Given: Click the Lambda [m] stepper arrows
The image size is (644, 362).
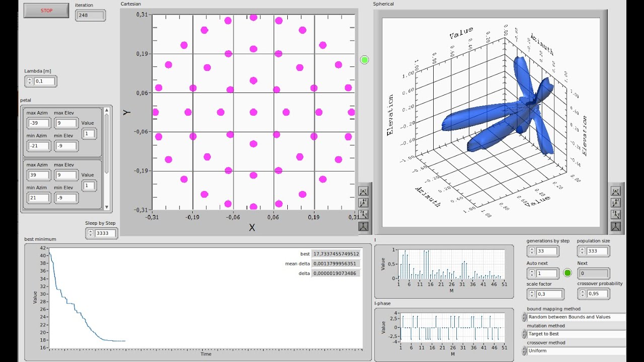Looking at the screenshot, I should pyautogui.click(x=29, y=81).
